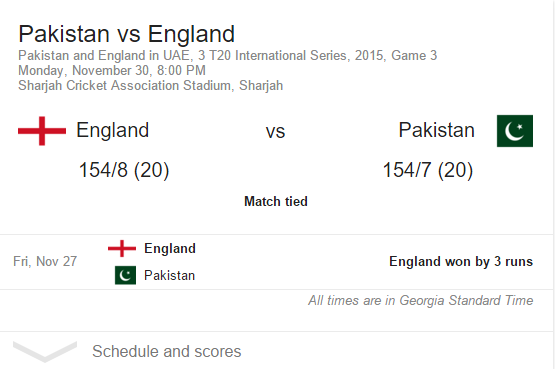Click the Georgia Standard Time note
Viewport: 555px width, 369px height.
[420, 300]
